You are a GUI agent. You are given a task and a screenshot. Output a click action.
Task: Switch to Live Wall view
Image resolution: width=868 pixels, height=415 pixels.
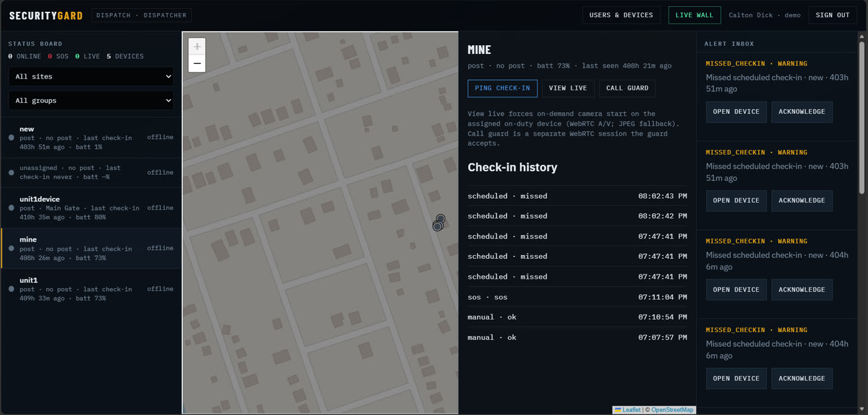point(694,15)
